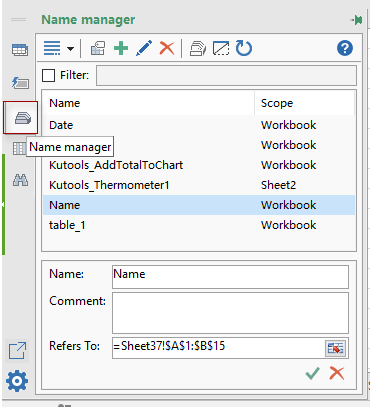Click the Sheet2 scope cell

(278, 185)
